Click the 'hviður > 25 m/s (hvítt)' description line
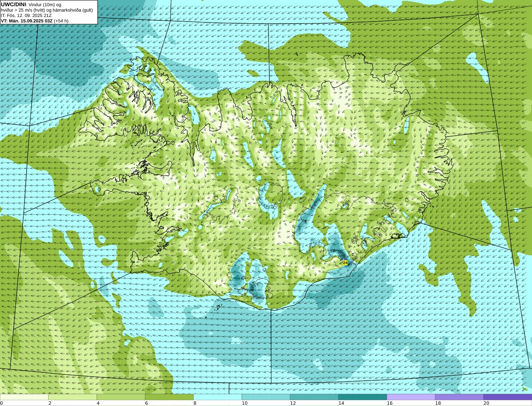The width and height of the screenshot is (532, 406). pyautogui.click(x=47, y=10)
